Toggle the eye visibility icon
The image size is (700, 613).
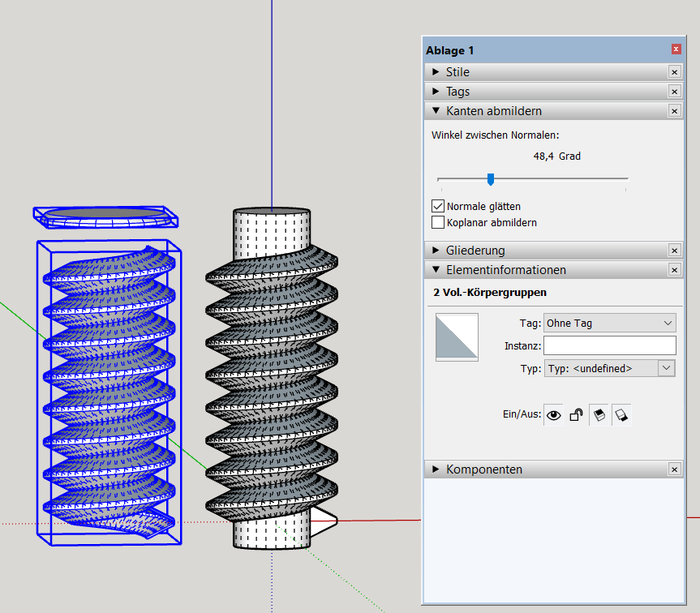click(x=554, y=415)
